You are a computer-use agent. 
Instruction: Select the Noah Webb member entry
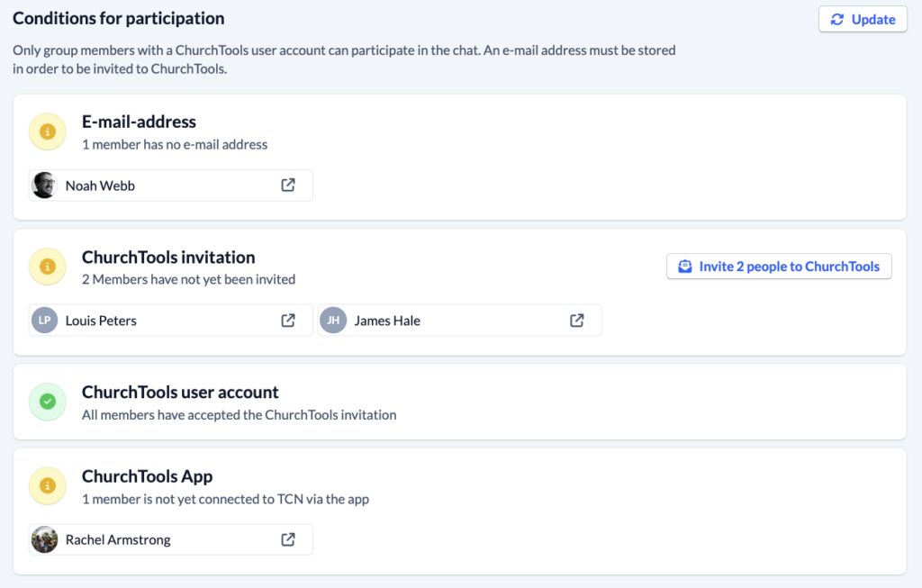169,185
